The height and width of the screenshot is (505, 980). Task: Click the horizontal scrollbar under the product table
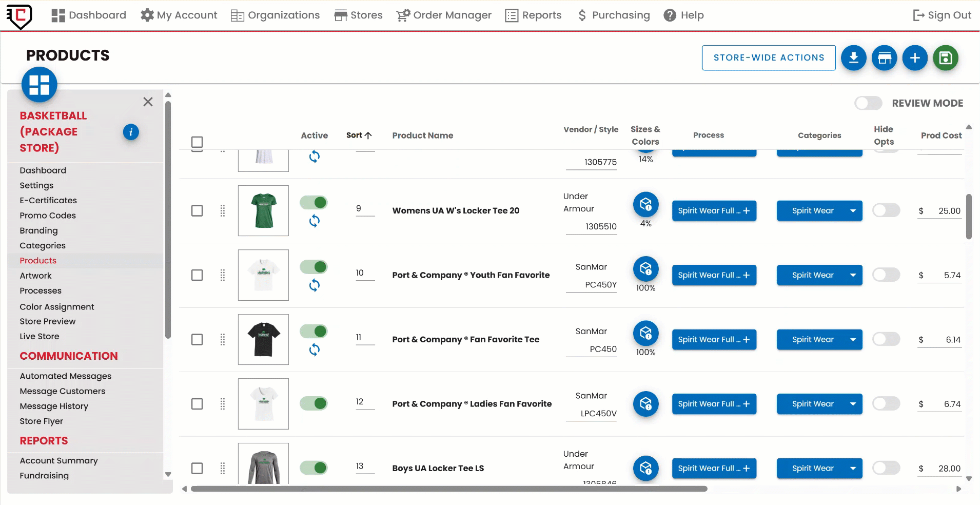tap(449, 489)
